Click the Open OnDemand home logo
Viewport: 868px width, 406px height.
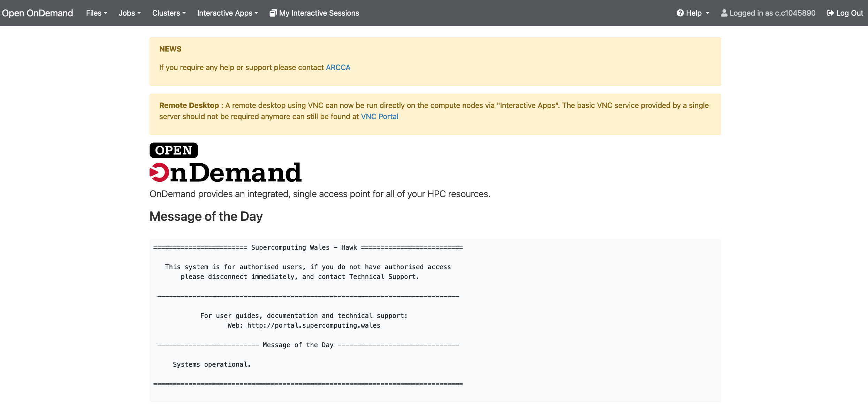(38, 13)
